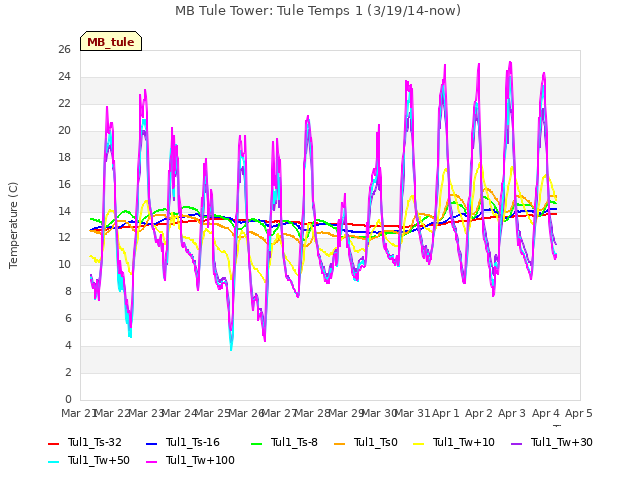Click the green Tul1_Ts-8 legend swatch
Image resolution: width=640 pixels, height=480 pixels.
(256, 443)
